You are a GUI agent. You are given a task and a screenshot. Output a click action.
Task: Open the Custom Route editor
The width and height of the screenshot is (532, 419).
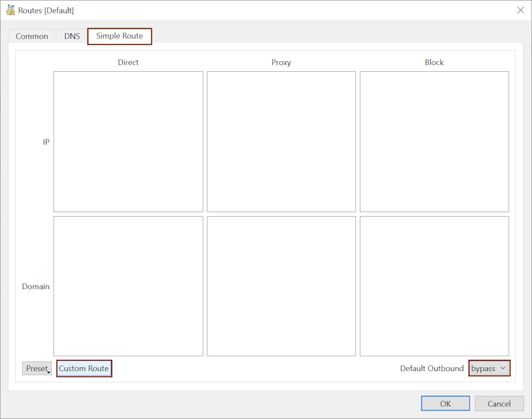click(84, 368)
